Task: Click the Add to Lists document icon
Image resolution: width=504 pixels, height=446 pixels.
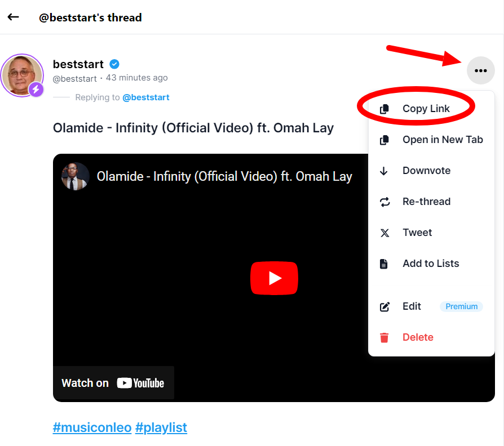Action: tap(384, 264)
